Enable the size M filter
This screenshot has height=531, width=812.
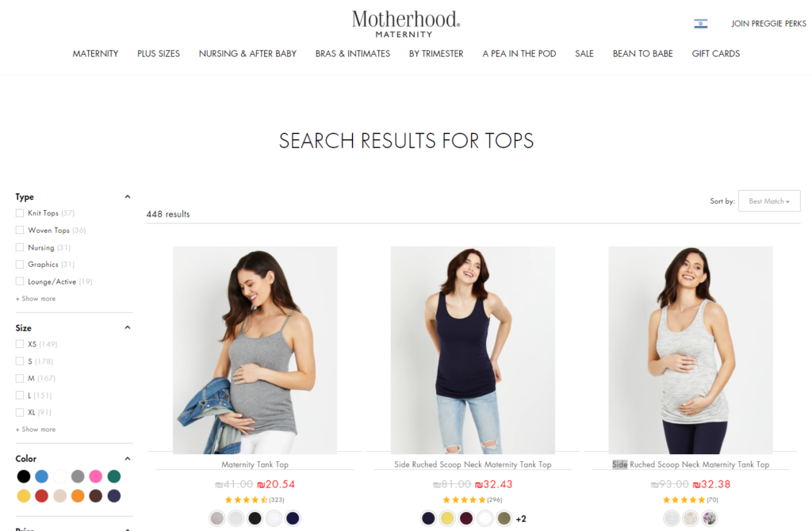point(20,378)
